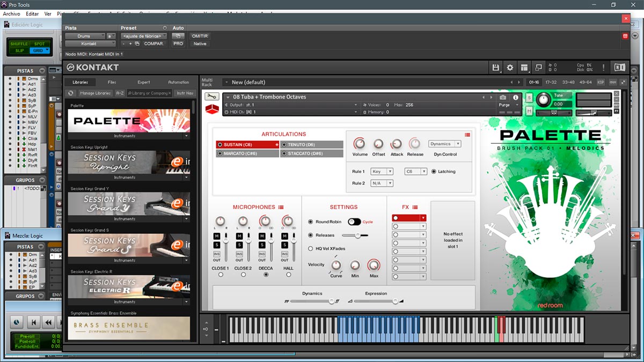Click the instrument Tune knob
Image resolution: width=644 pixels, height=362 pixels.
pyautogui.click(x=544, y=100)
